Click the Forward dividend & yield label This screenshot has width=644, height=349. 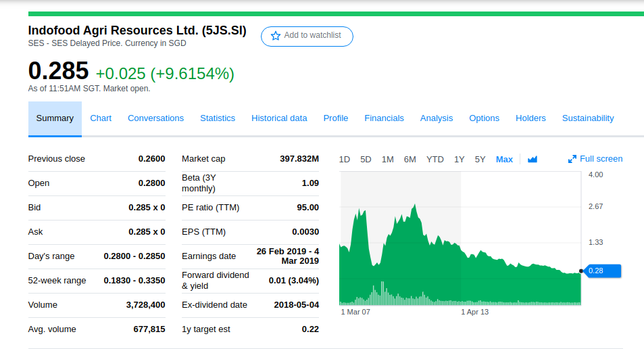[216, 281]
